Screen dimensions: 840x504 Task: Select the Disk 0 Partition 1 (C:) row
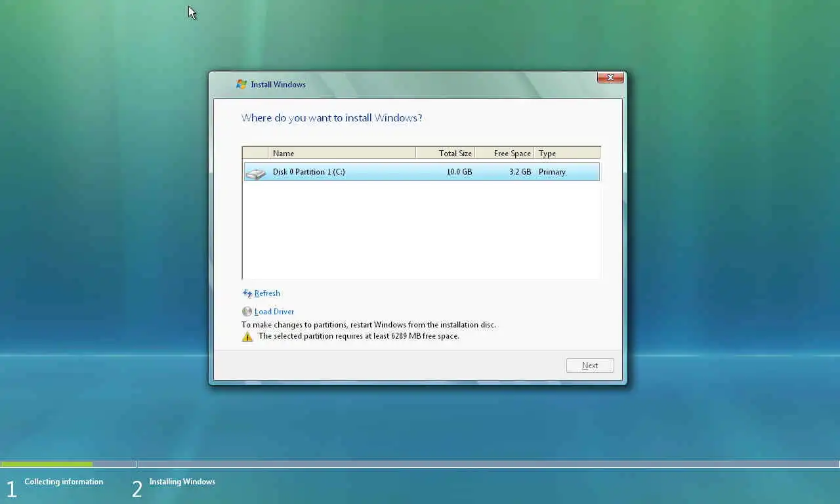(421, 172)
